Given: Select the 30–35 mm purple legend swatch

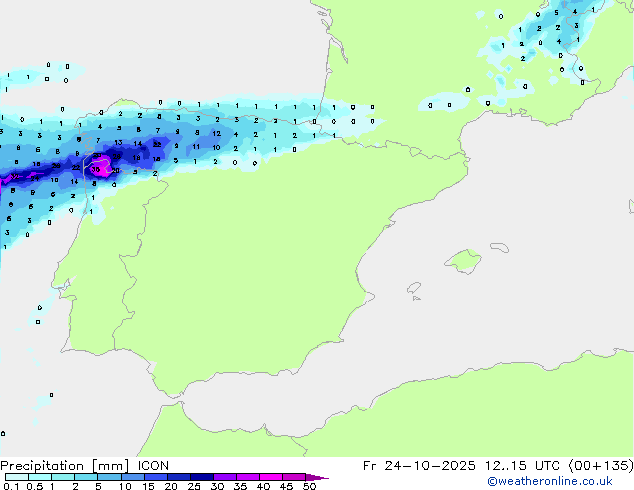Looking at the screenshot, I should click(x=225, y=477).
